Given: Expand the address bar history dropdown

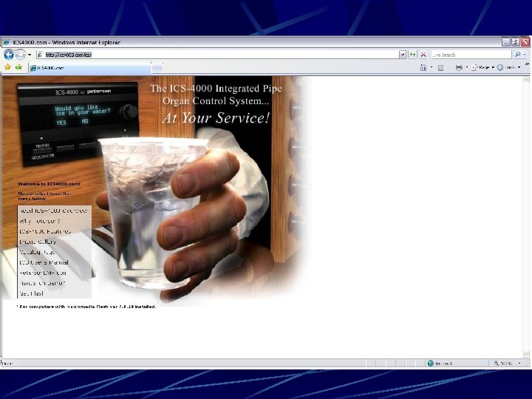Looking at the screenshot, I should [403, 55].
